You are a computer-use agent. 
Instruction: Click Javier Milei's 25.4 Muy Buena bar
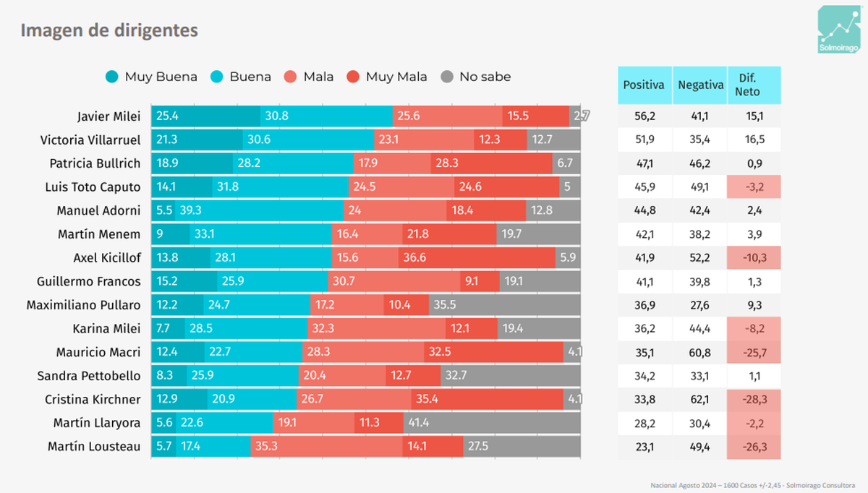click(x=205, y=116)
